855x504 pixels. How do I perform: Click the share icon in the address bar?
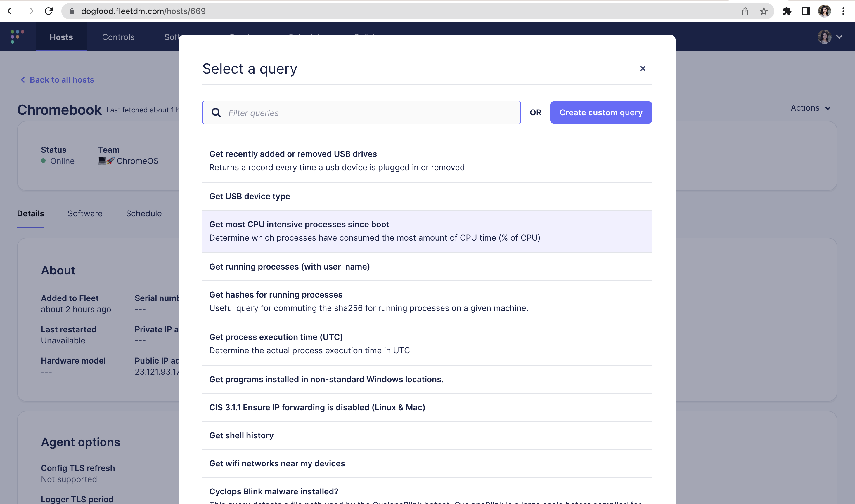coord(745,11)
